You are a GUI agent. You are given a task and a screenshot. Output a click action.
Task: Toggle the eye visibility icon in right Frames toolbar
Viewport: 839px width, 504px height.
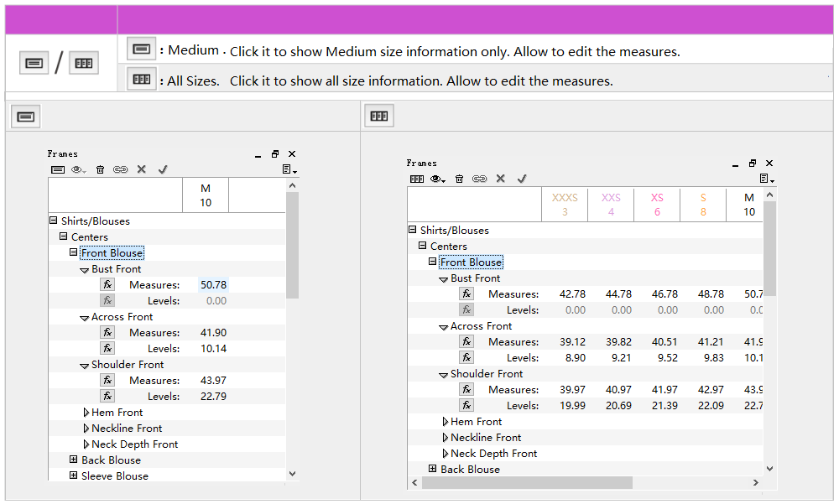coord(437,179)
